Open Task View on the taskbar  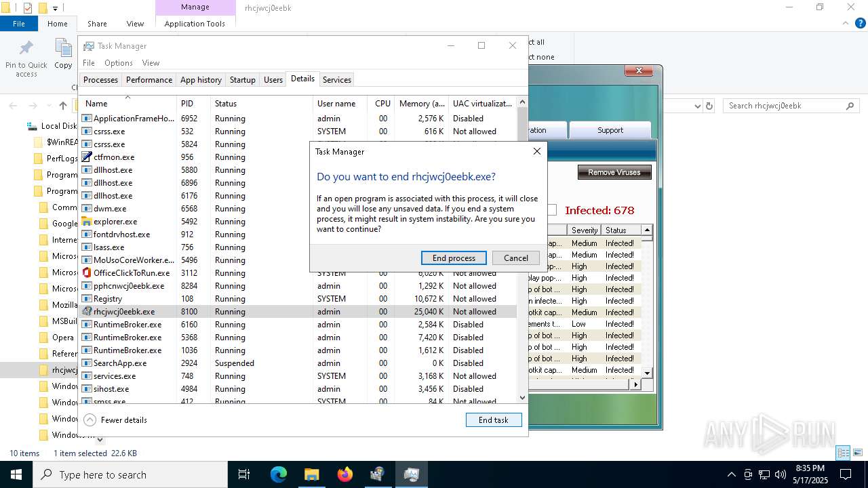(244, 474)
